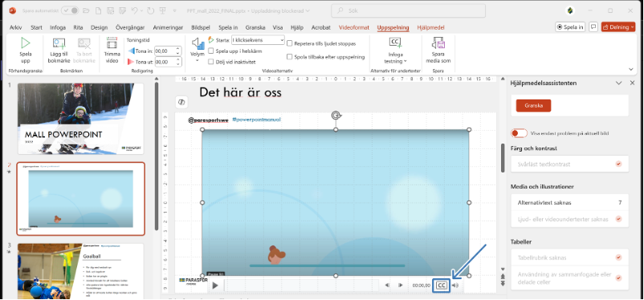Select slide 3 thumbnail Goalball
This screenshot has height=300, width=644.
click(x=80, y=271)
